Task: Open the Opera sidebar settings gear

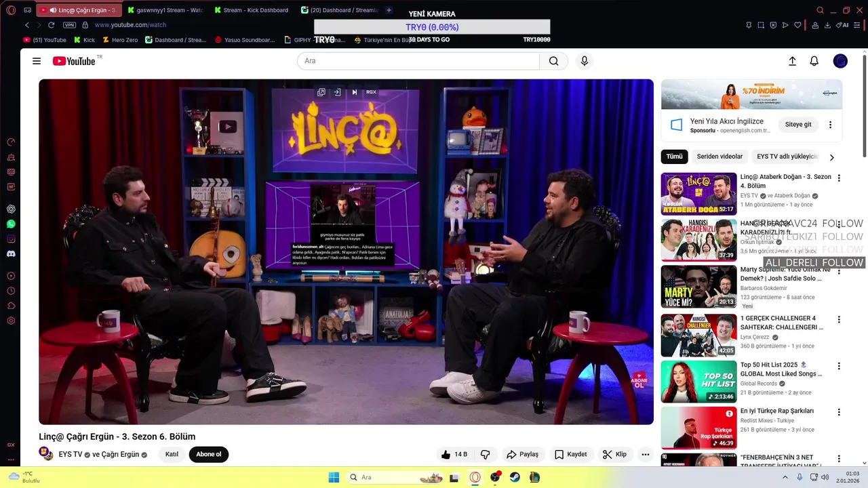Action: click(11, 321)
